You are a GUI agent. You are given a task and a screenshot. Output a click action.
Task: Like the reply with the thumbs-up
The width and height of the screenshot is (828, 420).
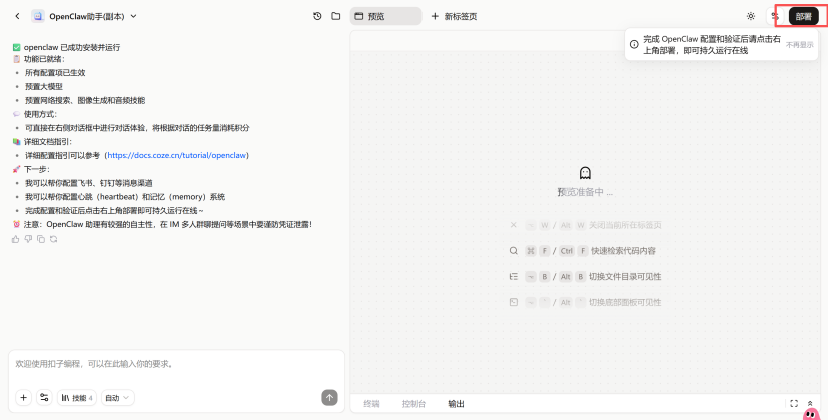[x=15, y=239]
